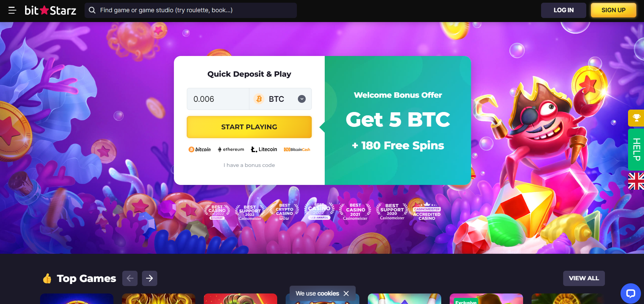
Task: Show next Top Games with right arrow
Action: pyautogui.click(x=149, y=279)
